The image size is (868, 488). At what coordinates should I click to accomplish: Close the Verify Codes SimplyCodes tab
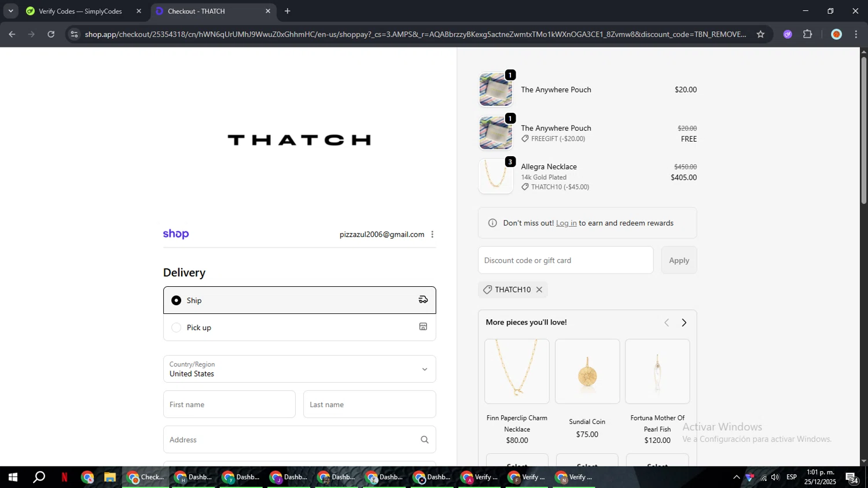tap(139, 11)
